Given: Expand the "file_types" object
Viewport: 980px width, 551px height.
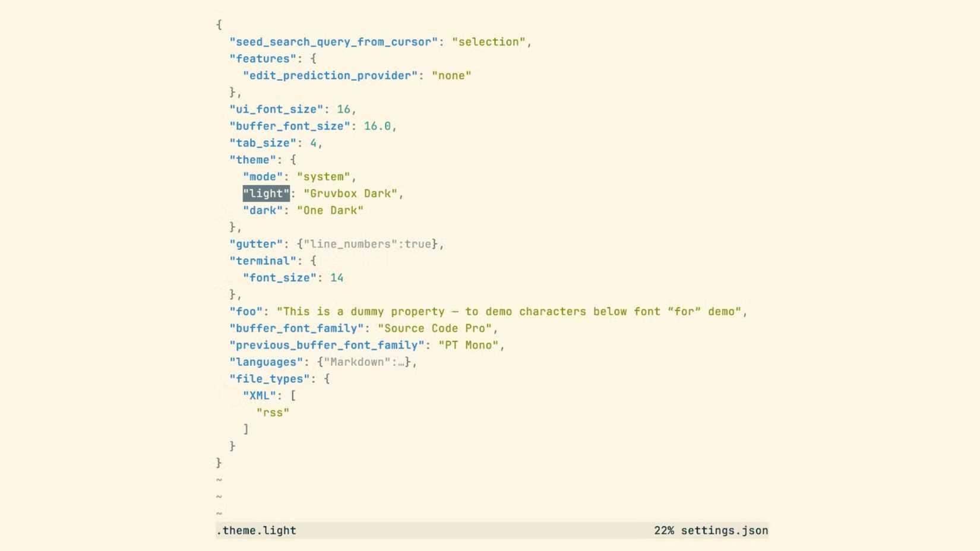Looking at the screenshot, I should tap(268, 379).
